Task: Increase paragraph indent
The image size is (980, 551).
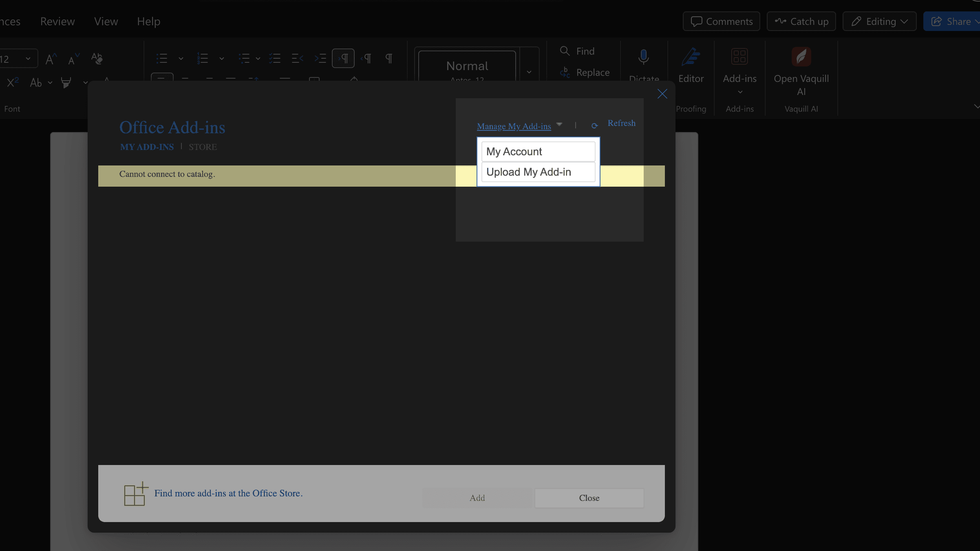Action: tap(320, 59)
